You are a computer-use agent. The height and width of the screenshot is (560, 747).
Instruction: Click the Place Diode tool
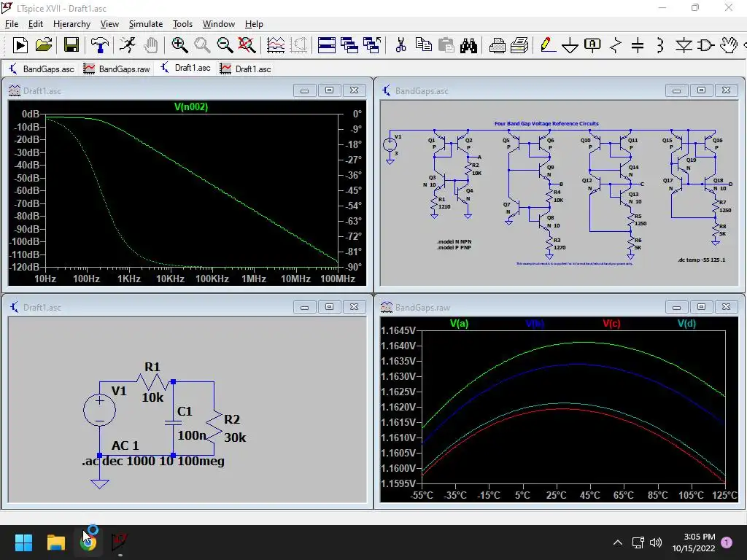click(x=684, y=45)
